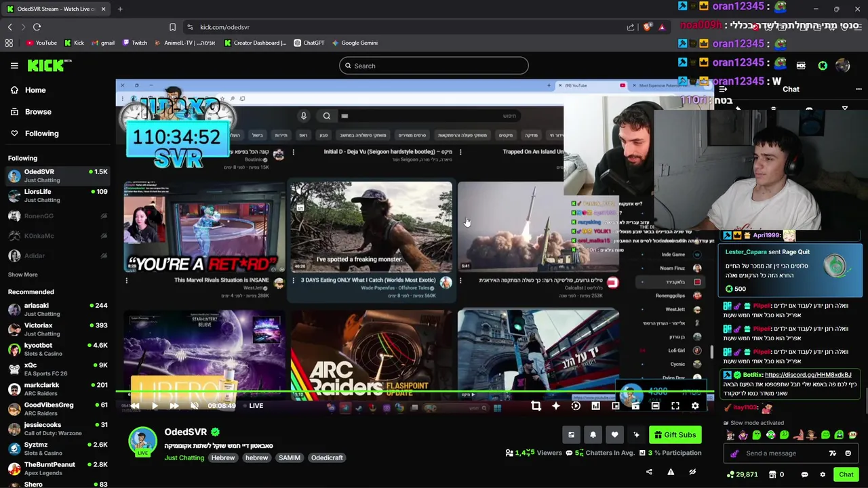Viewport: 868px width, 488px height.
Task: Open the Just Chatting category link
Action: tap(184, 457)
